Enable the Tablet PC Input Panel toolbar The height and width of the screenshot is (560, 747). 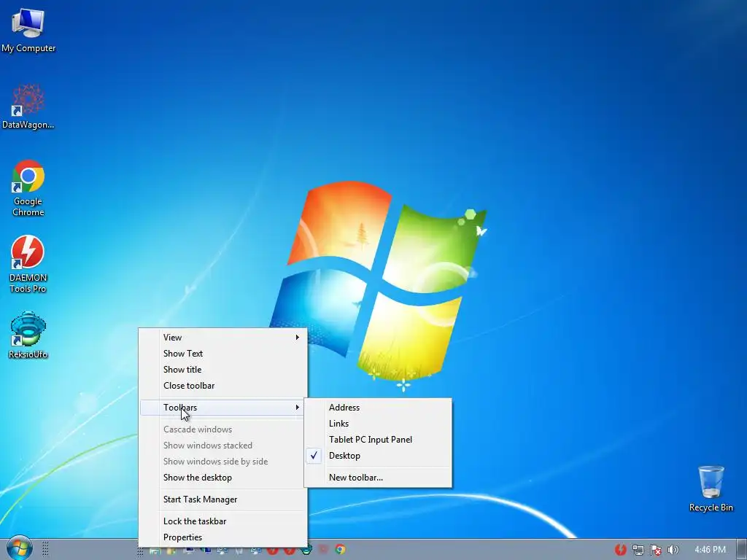coord(378,440)
